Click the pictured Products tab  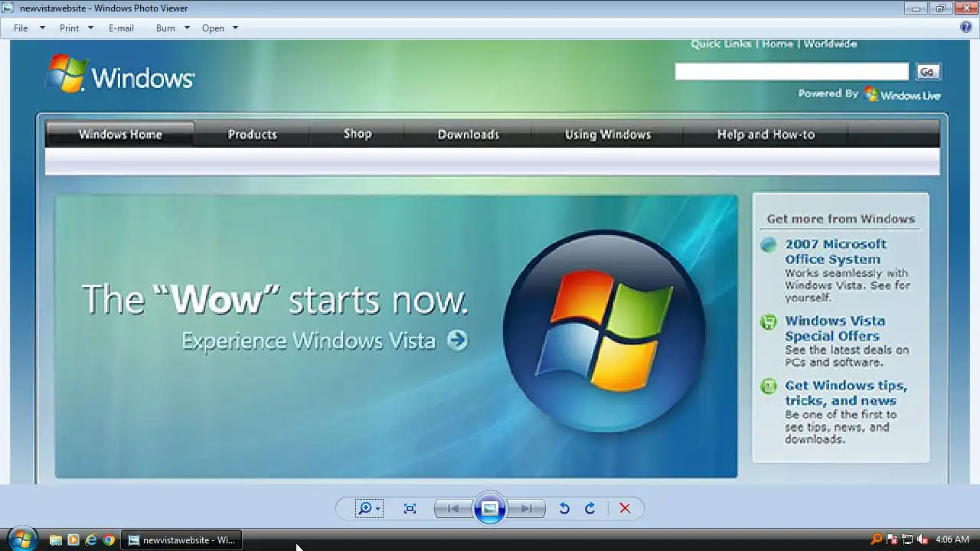tap(253, 134)
